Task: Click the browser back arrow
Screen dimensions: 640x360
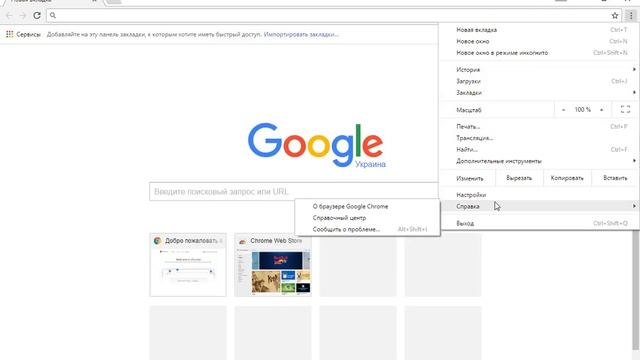Action: [x=9, y=16]
